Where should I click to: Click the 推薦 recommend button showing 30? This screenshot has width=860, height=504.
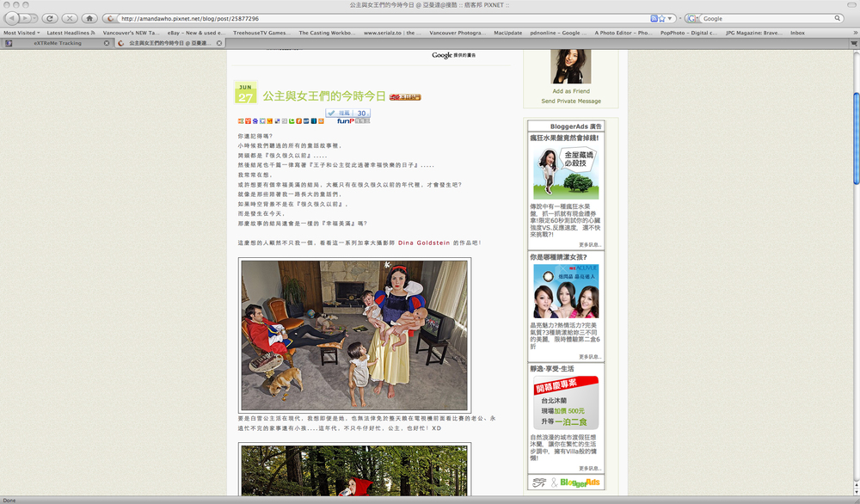click(348, 113)
